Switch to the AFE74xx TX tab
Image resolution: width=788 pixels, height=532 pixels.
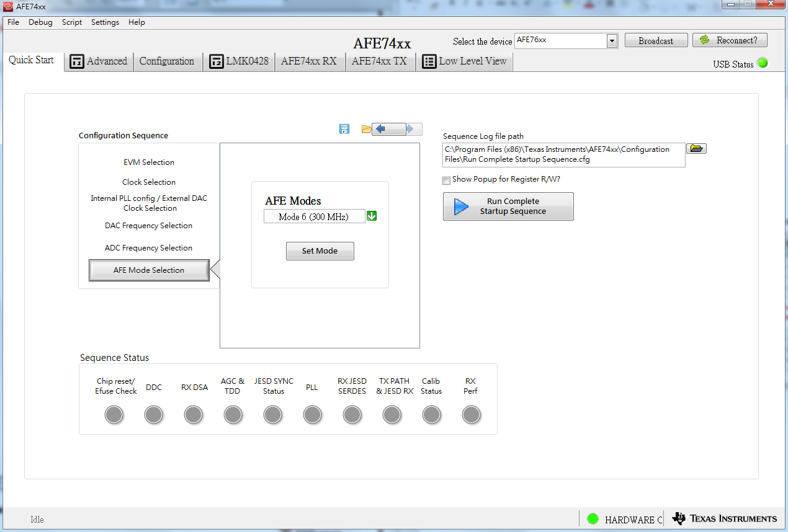[x=380, y=61]
